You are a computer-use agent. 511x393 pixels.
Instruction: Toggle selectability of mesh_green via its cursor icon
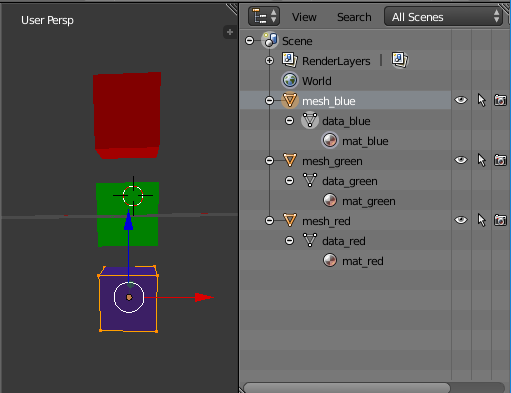point(481,160)
